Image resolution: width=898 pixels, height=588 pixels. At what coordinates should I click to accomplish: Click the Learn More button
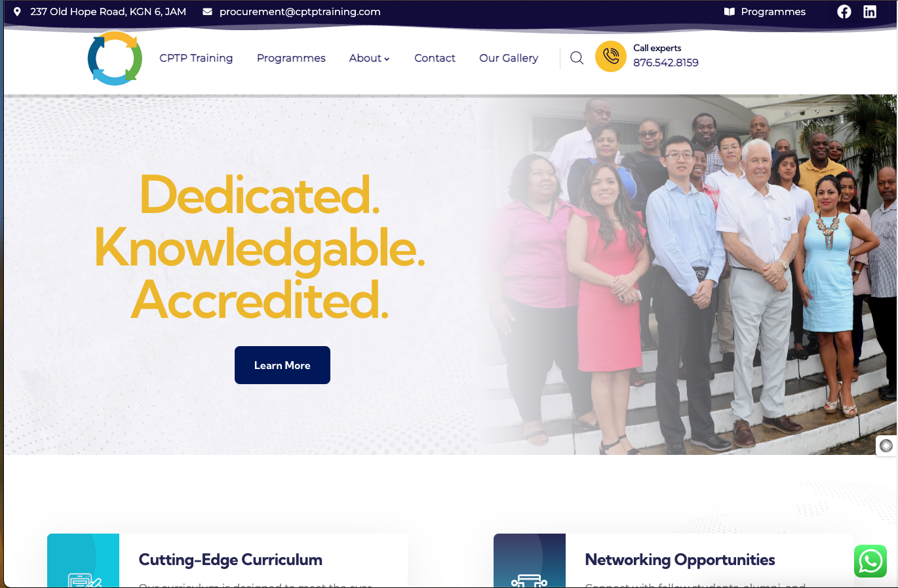[283, 365]
